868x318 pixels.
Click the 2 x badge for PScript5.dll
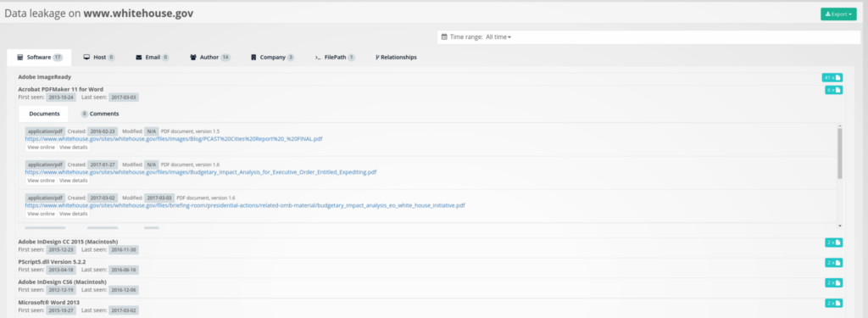coord(834,263)
